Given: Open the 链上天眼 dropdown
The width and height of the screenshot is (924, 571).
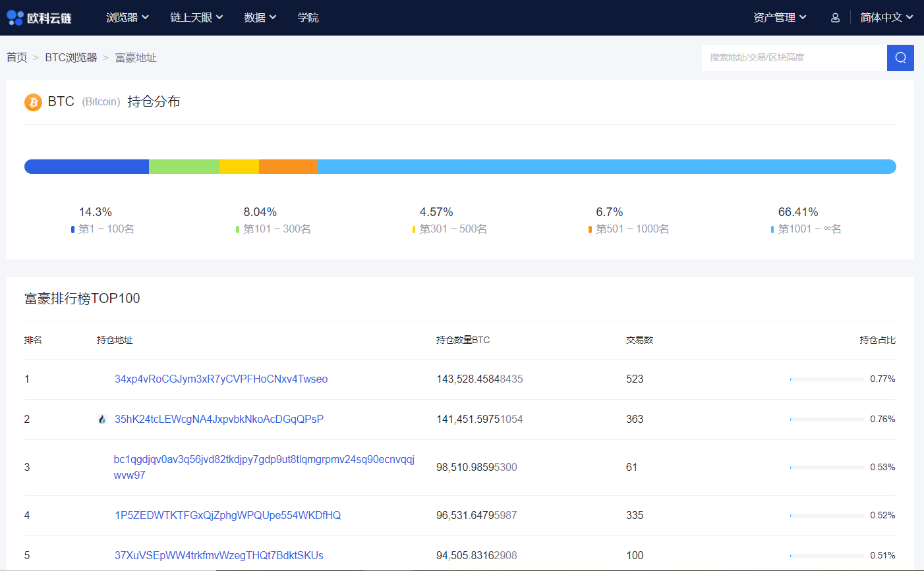Looking at the screenshot, I should click(196, 18).
